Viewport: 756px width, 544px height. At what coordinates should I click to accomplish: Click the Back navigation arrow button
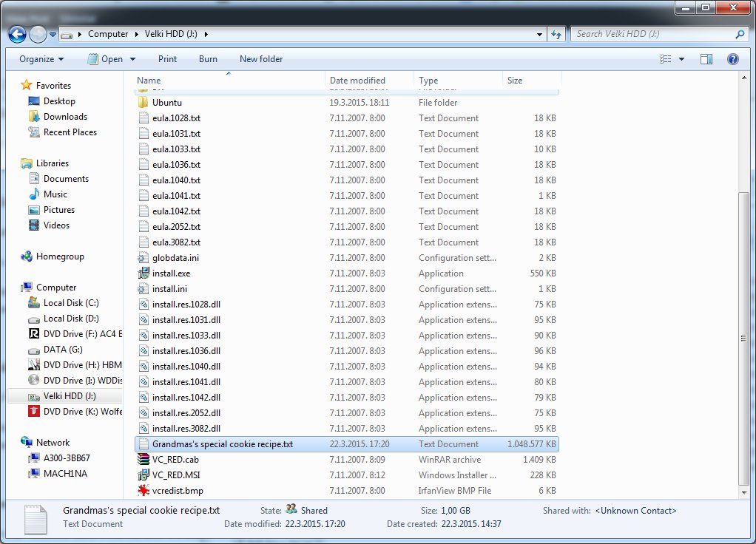point(17,34)
